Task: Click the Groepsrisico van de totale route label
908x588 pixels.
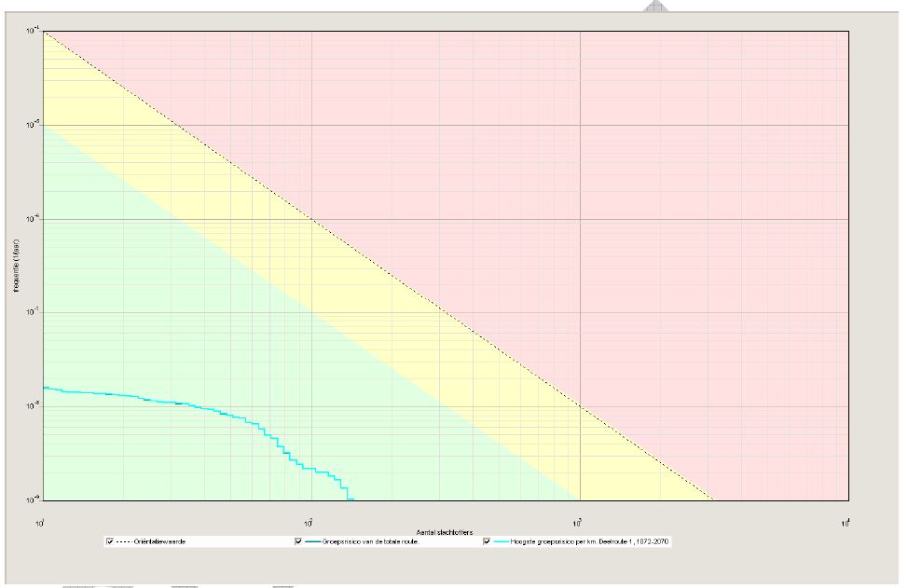Action: pos(371,542)
